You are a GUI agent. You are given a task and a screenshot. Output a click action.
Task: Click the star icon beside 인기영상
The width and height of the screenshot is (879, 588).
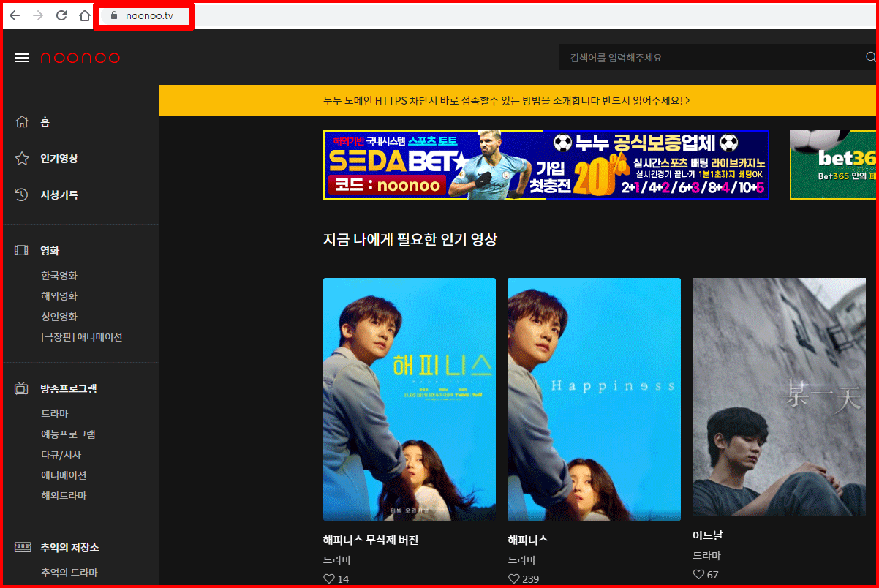click(x=22, y=158)
